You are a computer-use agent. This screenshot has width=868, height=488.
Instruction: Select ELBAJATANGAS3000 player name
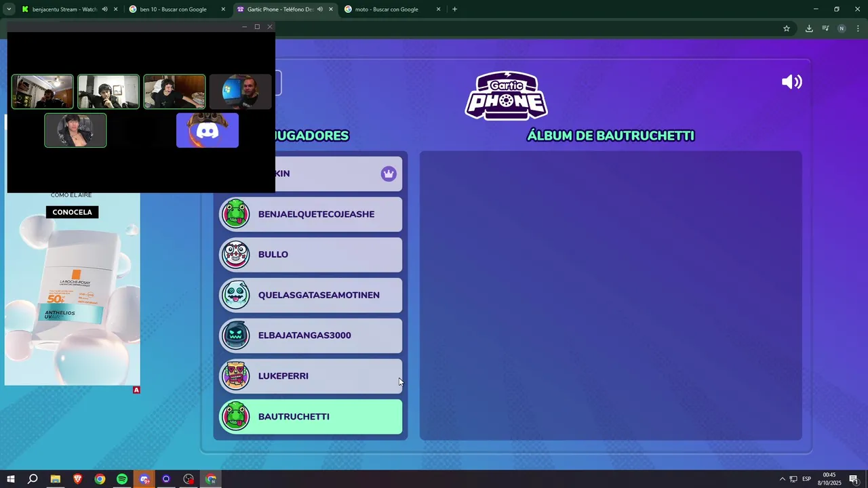(304, 335)
